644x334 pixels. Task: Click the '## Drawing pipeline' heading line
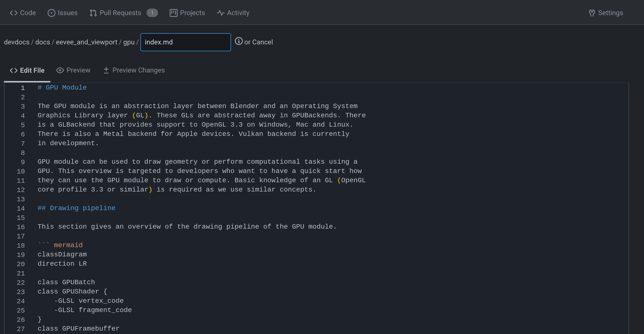pyautogui.click(x=76, y=208)
